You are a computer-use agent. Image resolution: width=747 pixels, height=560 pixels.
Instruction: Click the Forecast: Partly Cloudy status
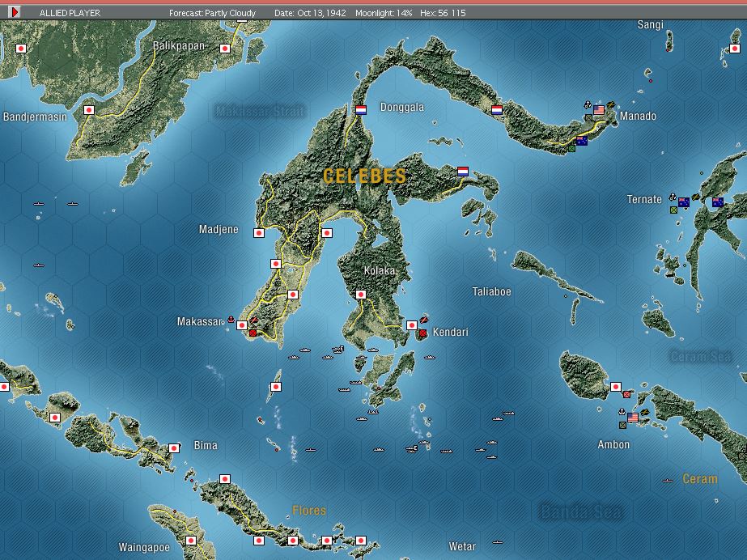tap(212, 13)
